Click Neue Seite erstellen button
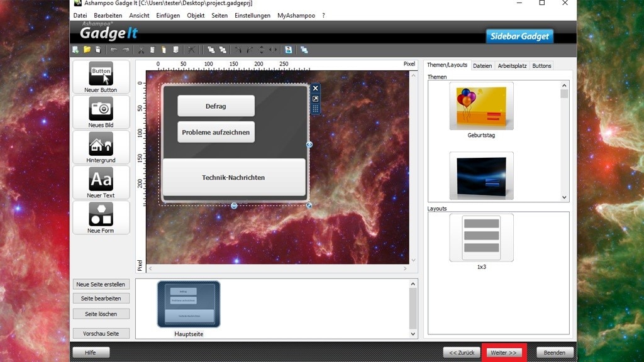 coord(101,285)
